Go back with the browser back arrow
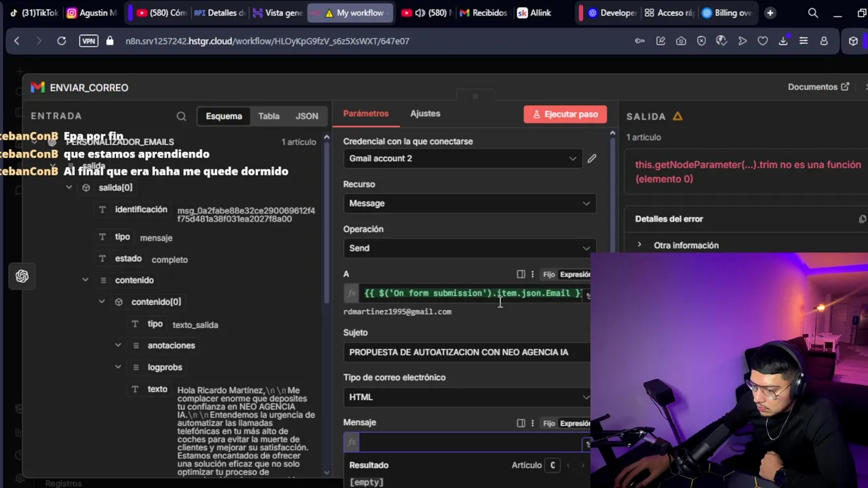The width and height of the screenshot is (868, 488). point(17,41)
